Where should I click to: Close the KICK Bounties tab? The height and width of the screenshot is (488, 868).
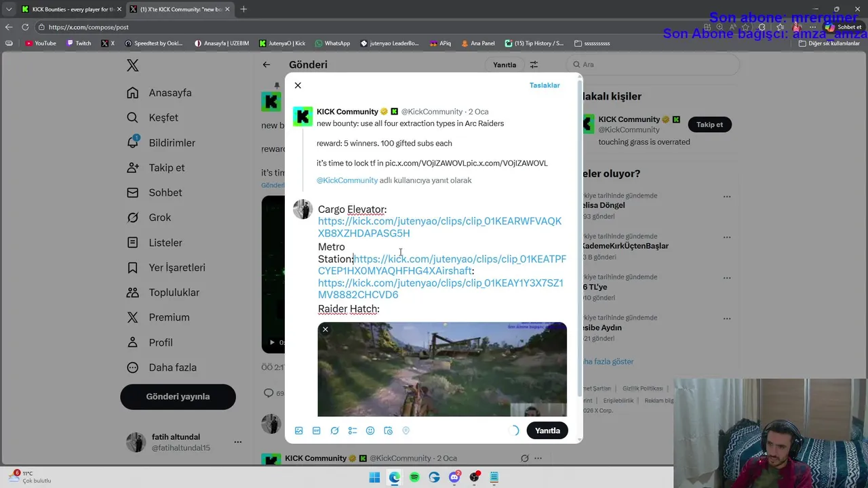119,9
